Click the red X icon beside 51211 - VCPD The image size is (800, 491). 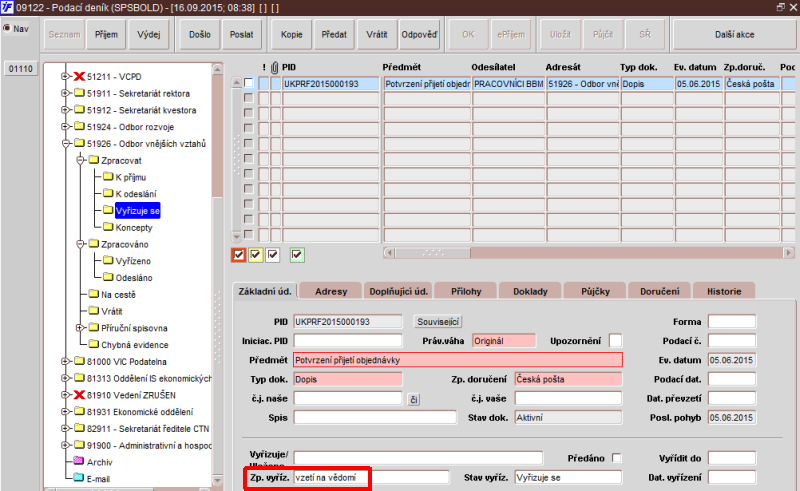[x=79, y=77]
